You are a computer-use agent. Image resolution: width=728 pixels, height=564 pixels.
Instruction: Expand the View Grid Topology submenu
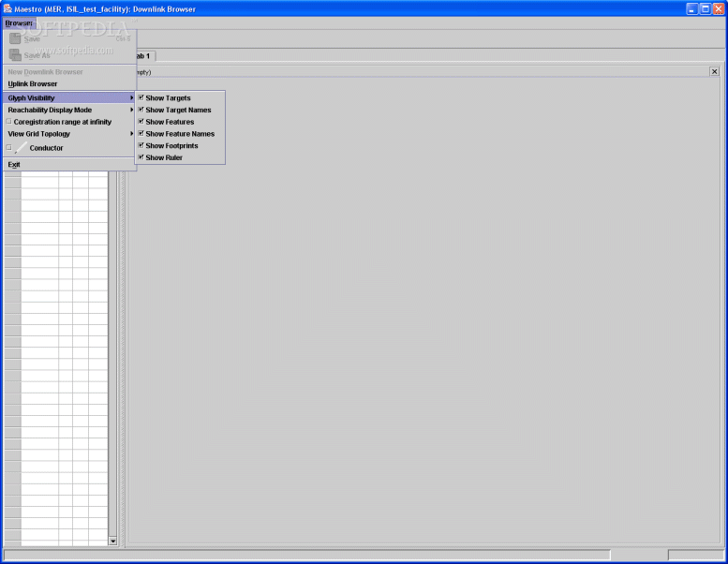[x=69, y=134]
